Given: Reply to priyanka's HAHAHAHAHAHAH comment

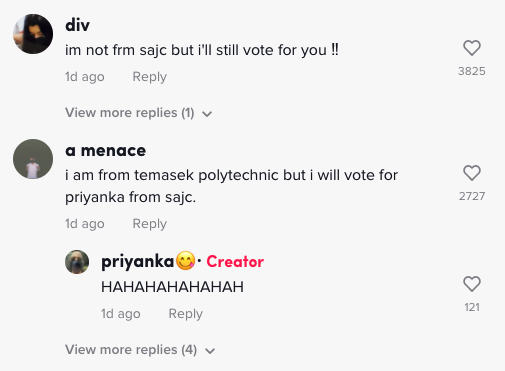Looking at the screenshot, I should pyautogui.click(x=186, y=314).
